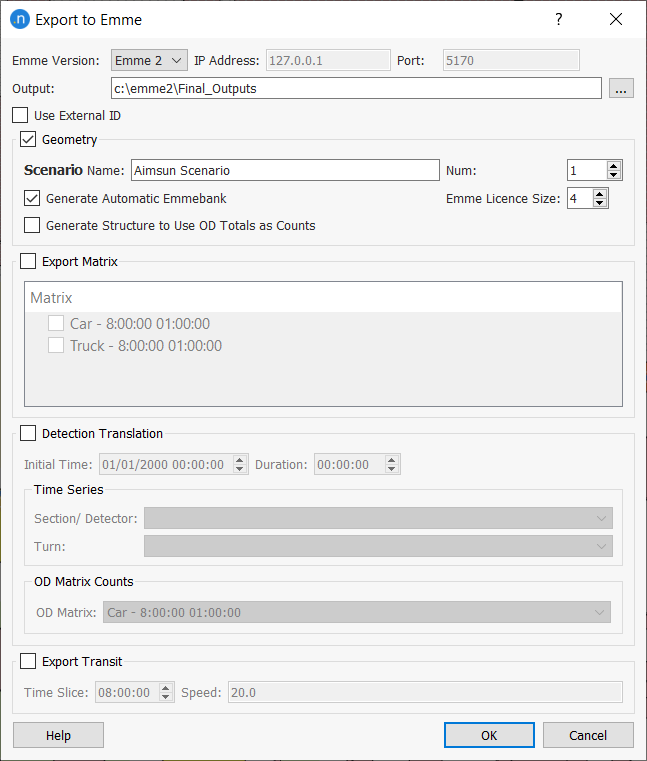Image resolution: width=647 pixels, height=761 pixels.
Task: Decrease the Duration value
Action: point(392,469)
